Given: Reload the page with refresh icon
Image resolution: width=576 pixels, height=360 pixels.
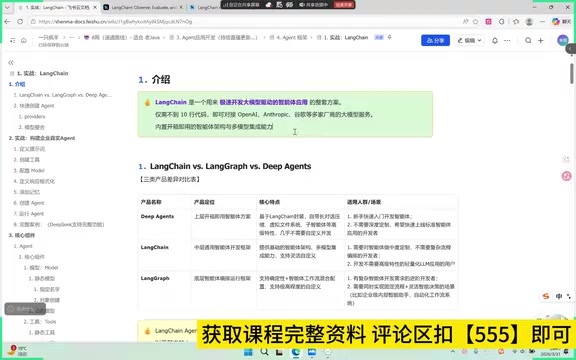Looking at the screenshot, I should (x=20, y=22).
